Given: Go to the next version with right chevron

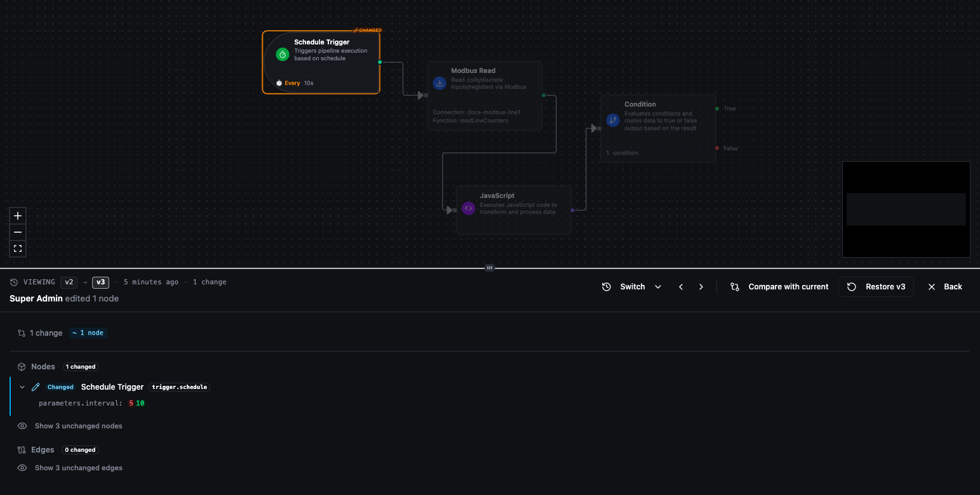Looking at the screenshot, I should (701, 287).
